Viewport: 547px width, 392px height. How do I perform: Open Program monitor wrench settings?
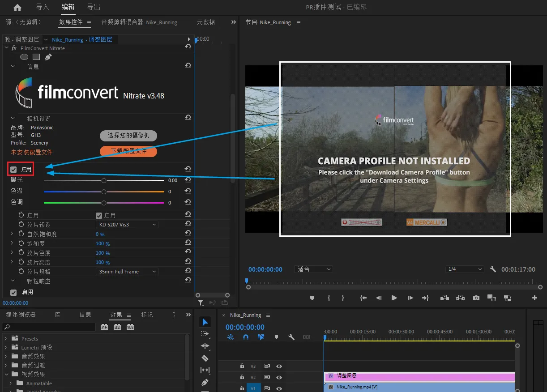(493, 269)
